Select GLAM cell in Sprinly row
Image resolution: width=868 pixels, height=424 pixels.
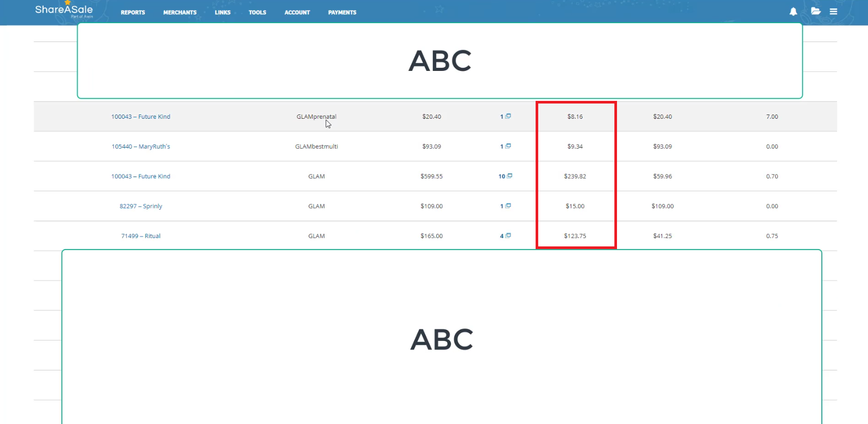pyautogui.click(x=317, y=206)
